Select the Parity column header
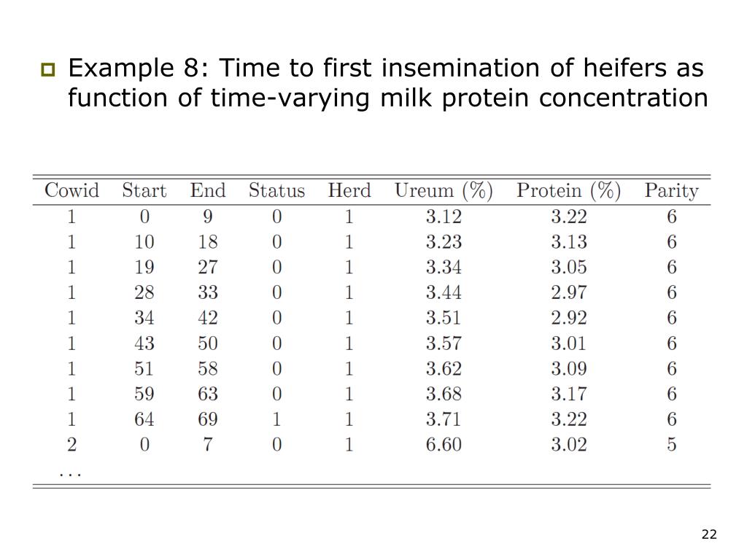This screenshot has height=560, width=747. (672, 192)
